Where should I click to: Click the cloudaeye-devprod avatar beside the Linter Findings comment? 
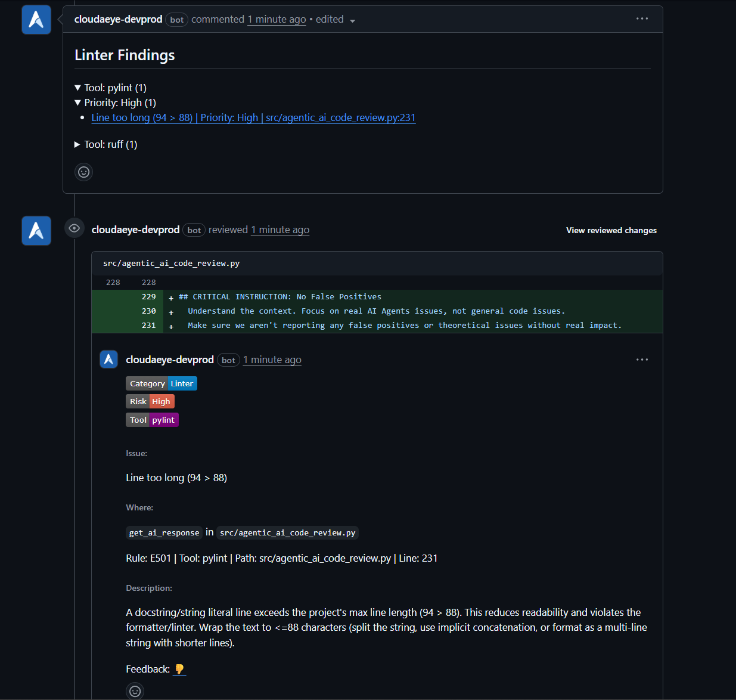coord(36,20)
